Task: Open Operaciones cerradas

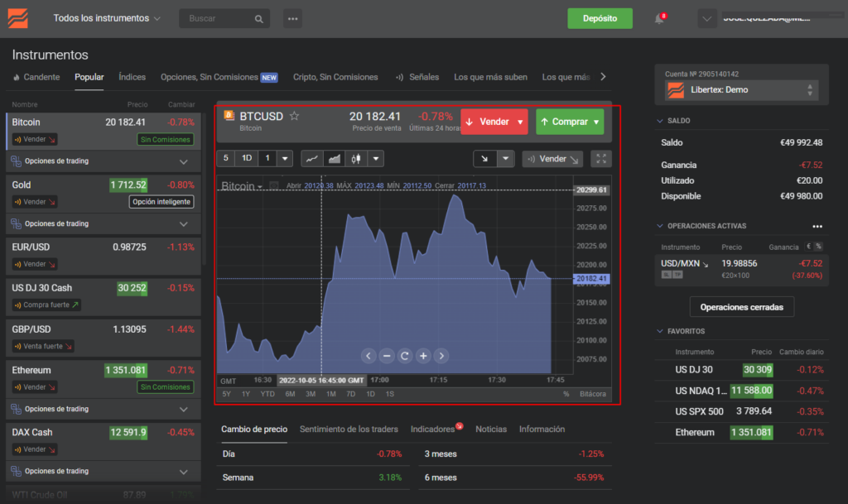Action: pyautogui.click(x=741, y=307)
